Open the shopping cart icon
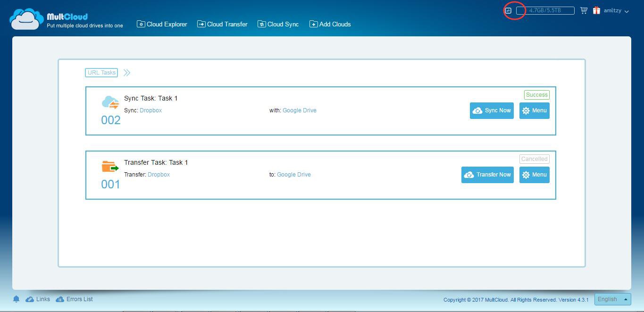This screenshot has height=312, width=644. pos(584,10)
